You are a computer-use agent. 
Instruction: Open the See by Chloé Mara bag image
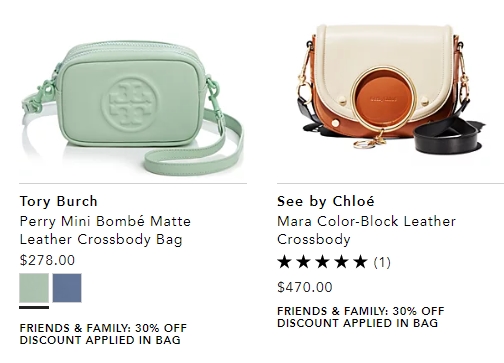coord(390,90)
